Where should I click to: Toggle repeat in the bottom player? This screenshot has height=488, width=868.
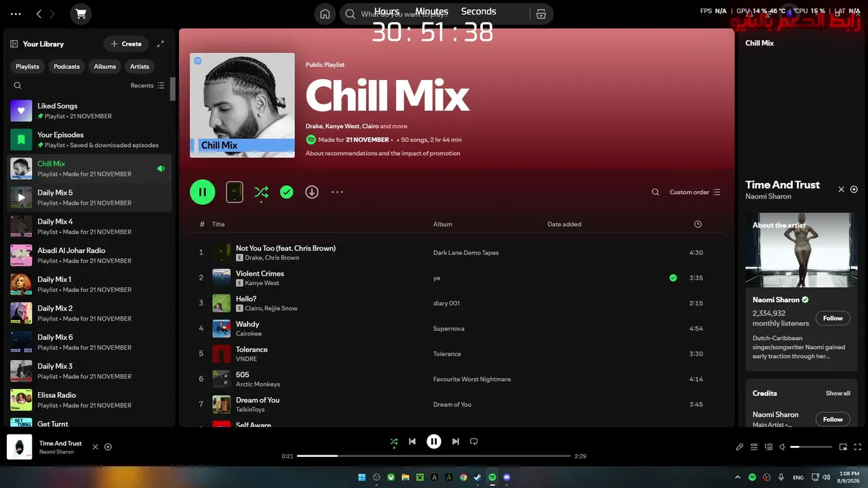[474, 441]
